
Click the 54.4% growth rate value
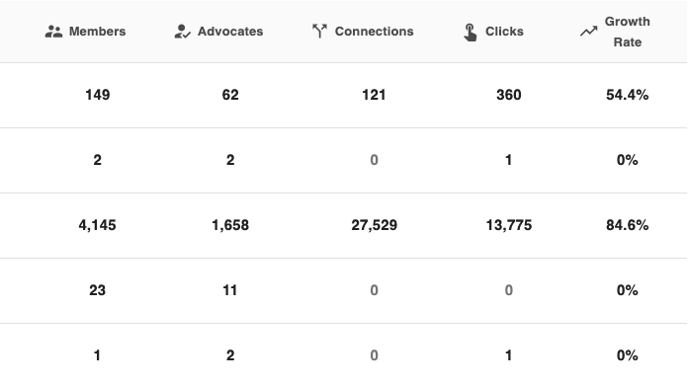tap(627, 95)
